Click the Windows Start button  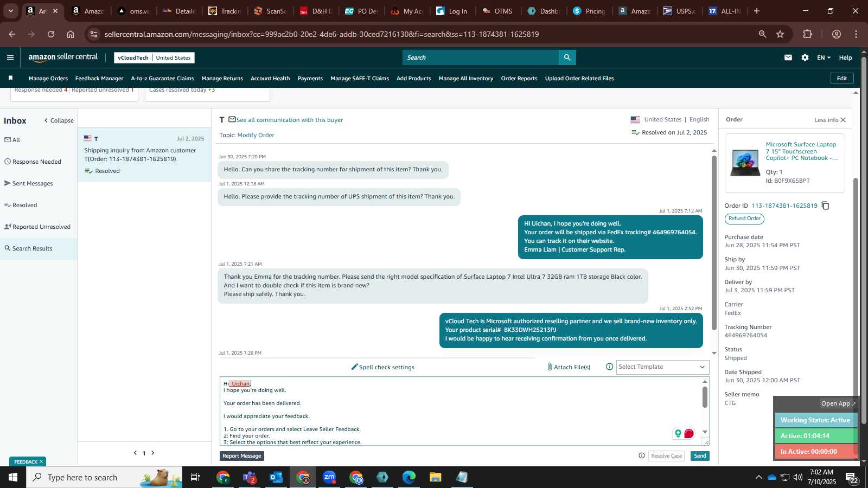click(13, 477)
